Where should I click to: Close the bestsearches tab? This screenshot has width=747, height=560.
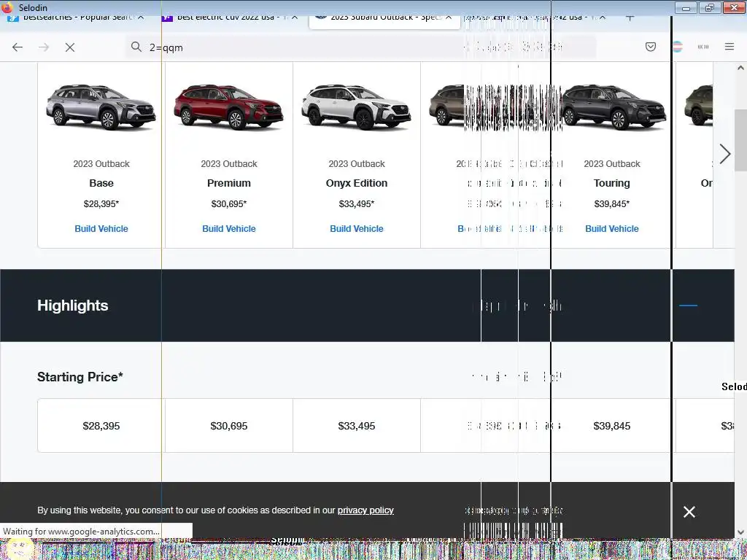point(141,17)
